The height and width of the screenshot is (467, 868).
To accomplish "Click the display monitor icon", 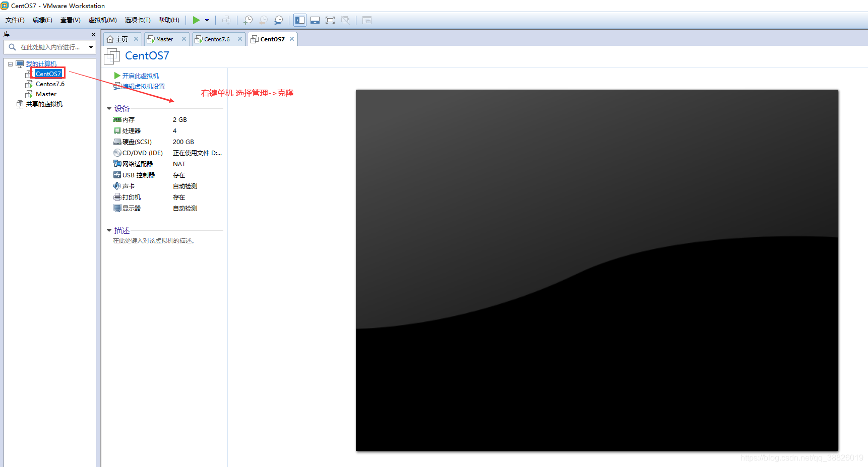I will 117,208.
